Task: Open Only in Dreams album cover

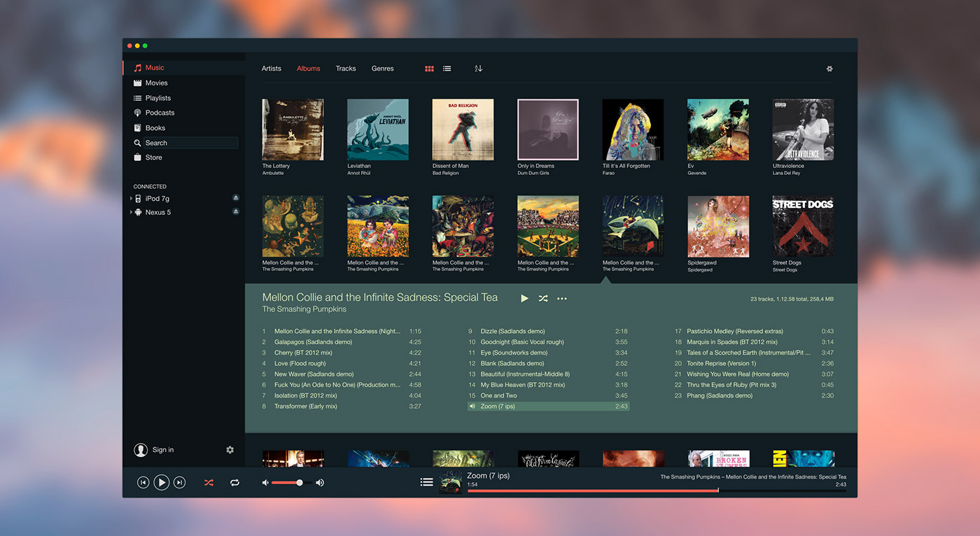Action: click(x=548, y=129)
